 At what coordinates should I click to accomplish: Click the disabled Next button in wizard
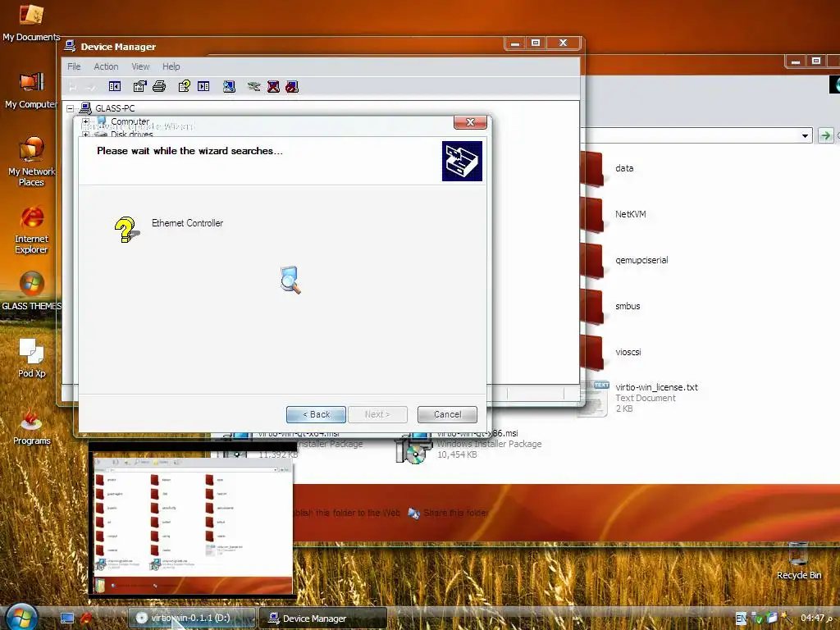(377, 414)
